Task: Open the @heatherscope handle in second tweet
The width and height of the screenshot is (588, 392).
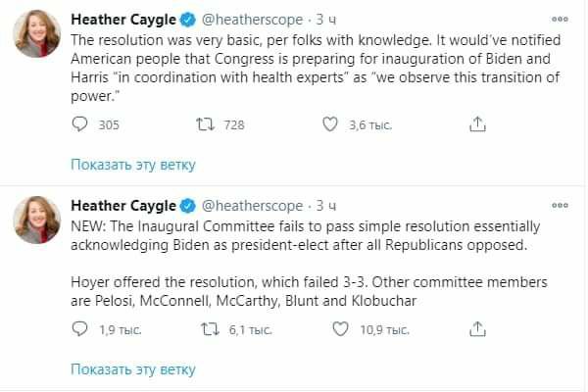Action: [x=252, y=206]
